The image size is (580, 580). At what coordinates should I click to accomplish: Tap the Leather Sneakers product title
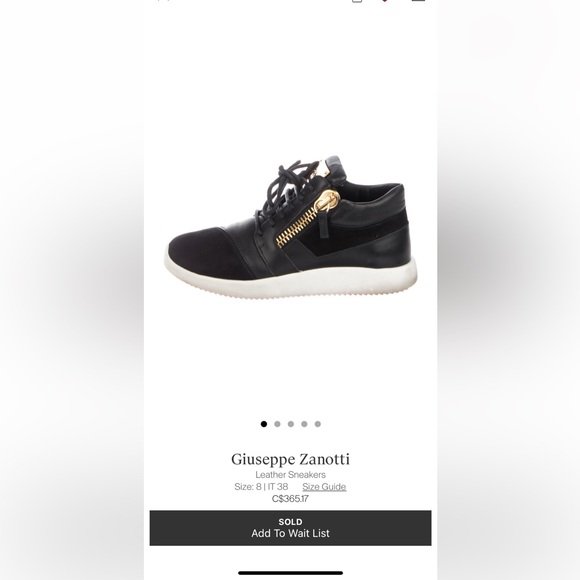point(290,475)
